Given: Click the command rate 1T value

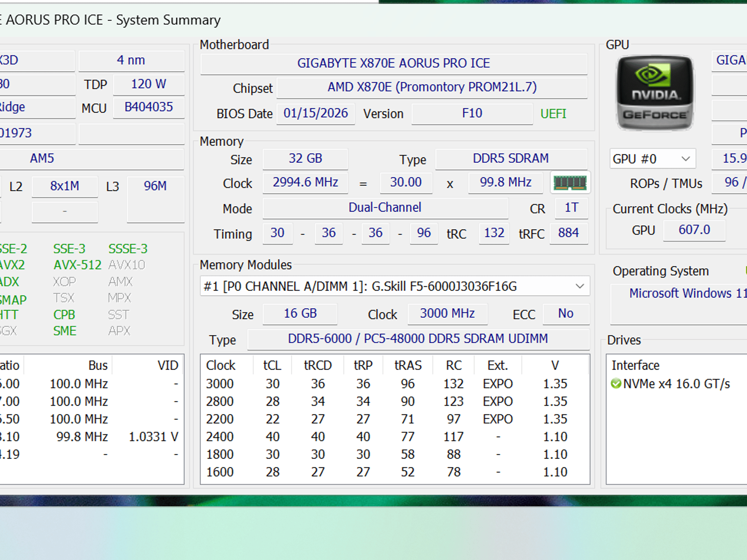Looking at the screenshot, I should click(x=571, y=208).
